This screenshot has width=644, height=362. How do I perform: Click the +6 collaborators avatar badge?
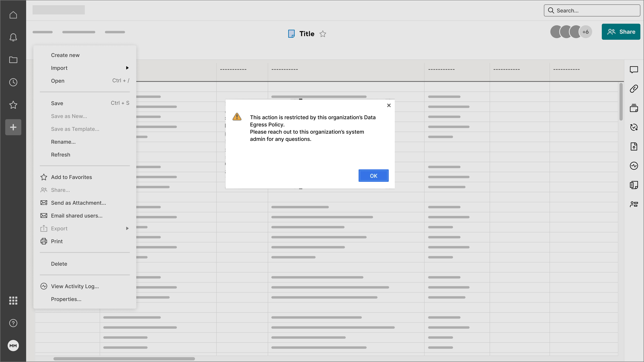tap(585, 32)
